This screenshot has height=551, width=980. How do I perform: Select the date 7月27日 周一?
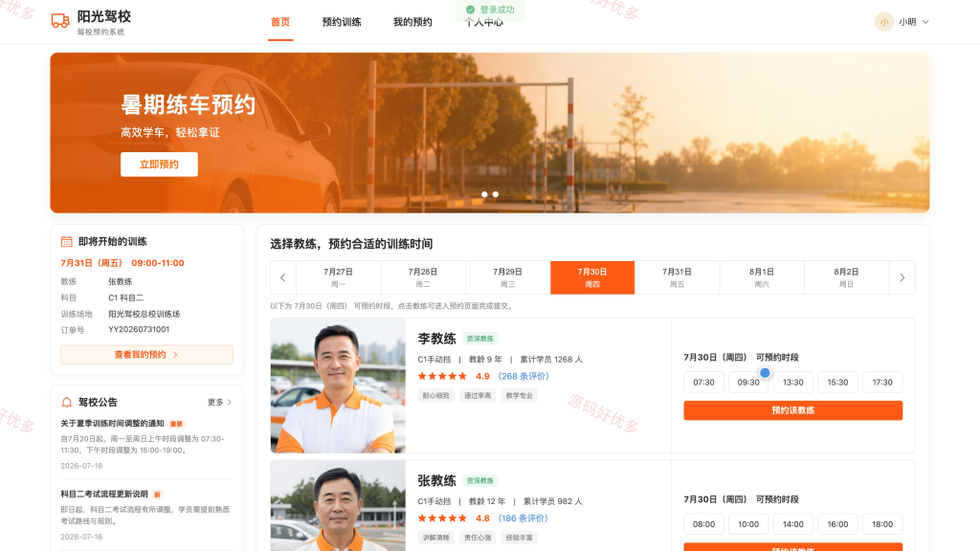point(338,277)
